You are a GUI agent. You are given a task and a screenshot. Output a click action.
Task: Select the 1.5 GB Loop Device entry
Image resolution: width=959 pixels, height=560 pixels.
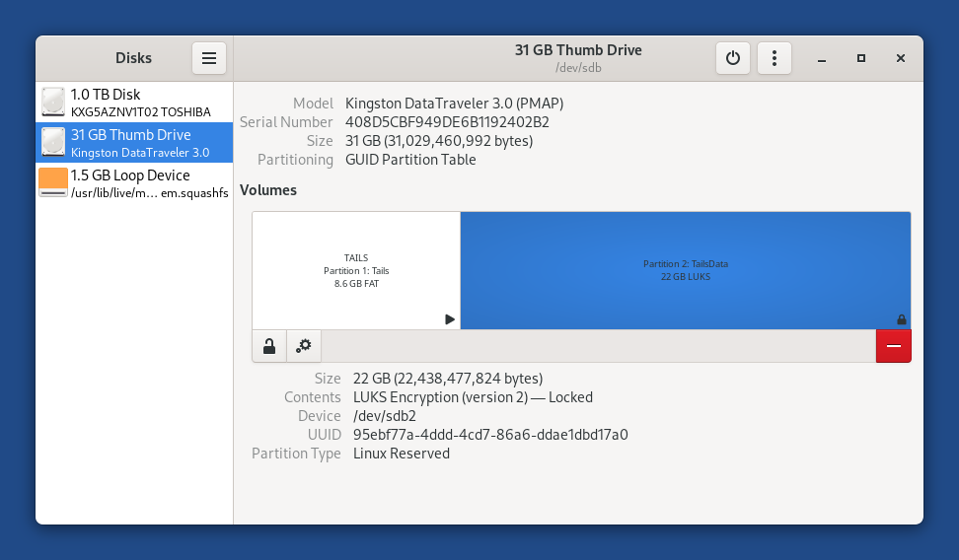coord(135,183)
